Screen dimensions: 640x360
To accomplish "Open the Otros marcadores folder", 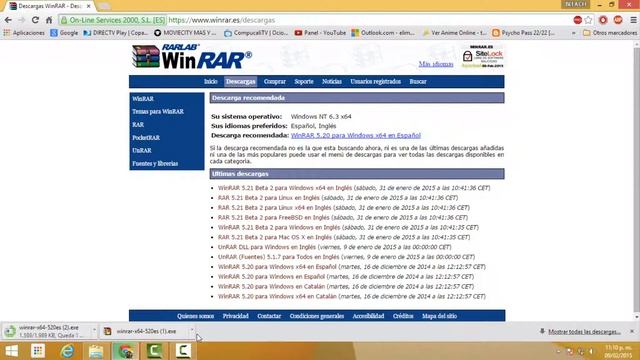I will [x=610, y=33].
